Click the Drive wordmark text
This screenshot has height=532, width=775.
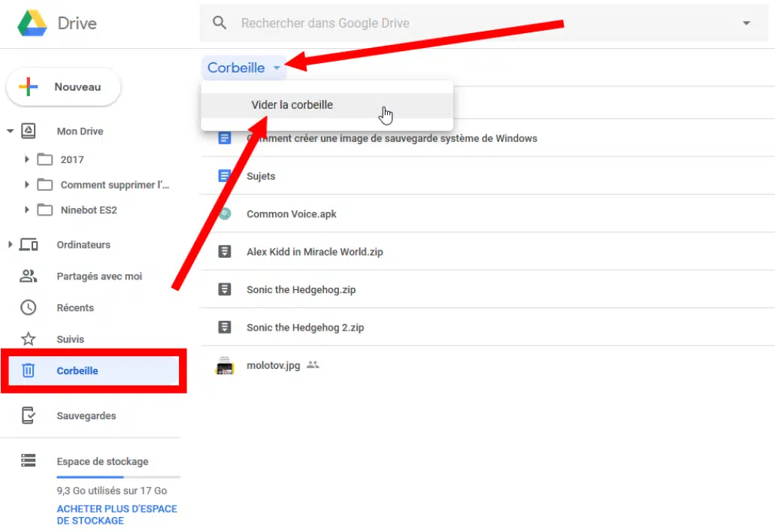pos(77,23)
